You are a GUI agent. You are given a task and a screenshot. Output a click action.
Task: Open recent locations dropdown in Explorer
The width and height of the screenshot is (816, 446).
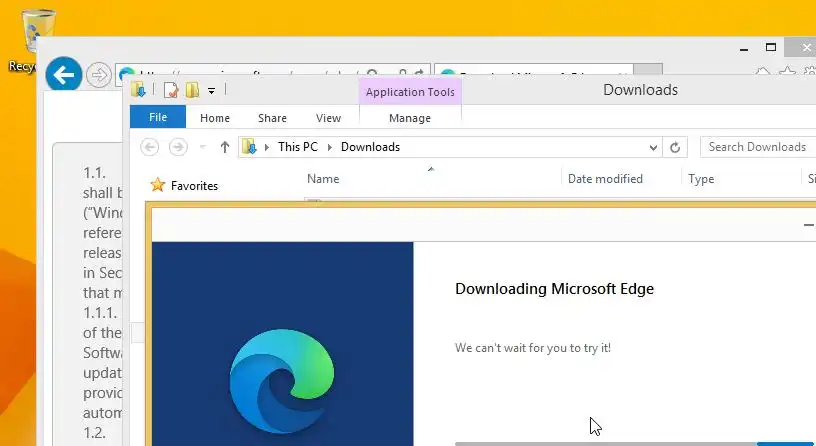(x=203, y=147)
